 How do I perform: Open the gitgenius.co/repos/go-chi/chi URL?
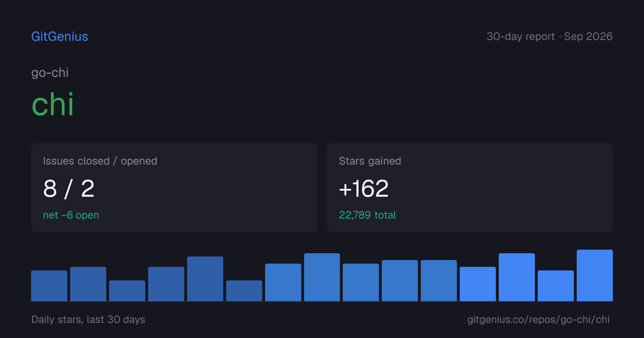click(x=538, y=319)
